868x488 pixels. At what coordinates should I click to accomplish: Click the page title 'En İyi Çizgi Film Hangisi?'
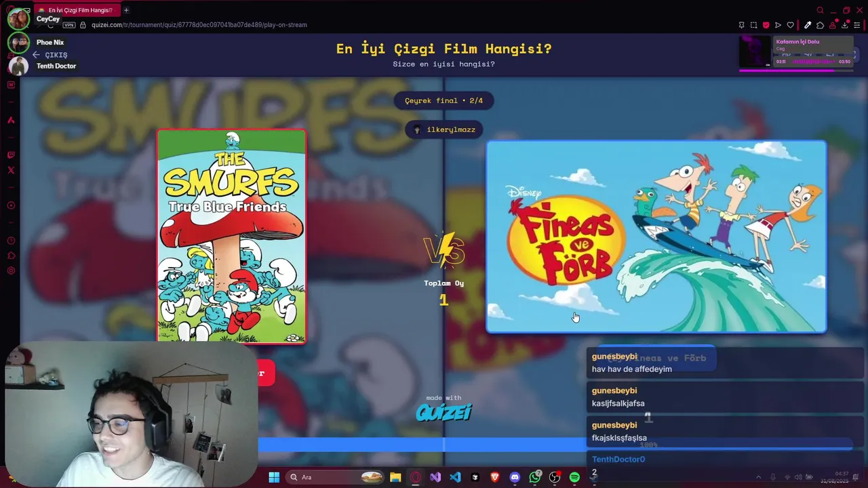click(444, 49)
